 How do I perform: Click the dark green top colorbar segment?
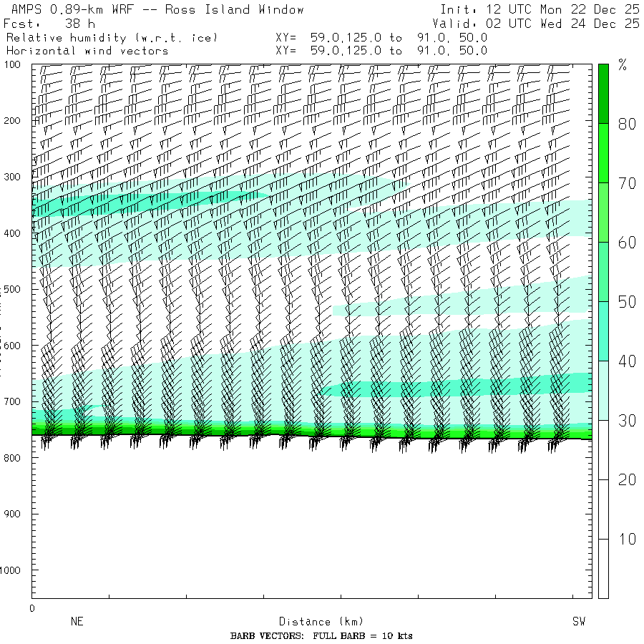(x=603, y=93)
